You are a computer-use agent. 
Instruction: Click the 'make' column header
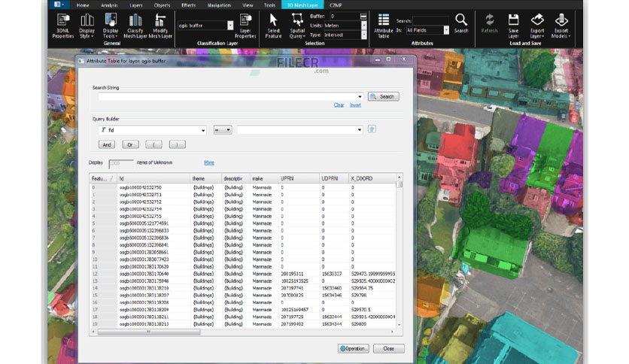(264, 178)
